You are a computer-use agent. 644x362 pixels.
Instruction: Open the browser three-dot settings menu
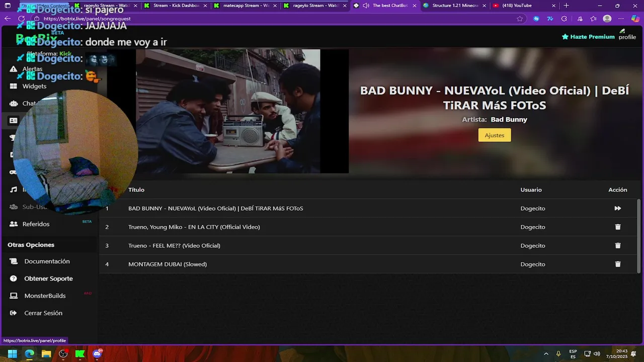(621, 18)
